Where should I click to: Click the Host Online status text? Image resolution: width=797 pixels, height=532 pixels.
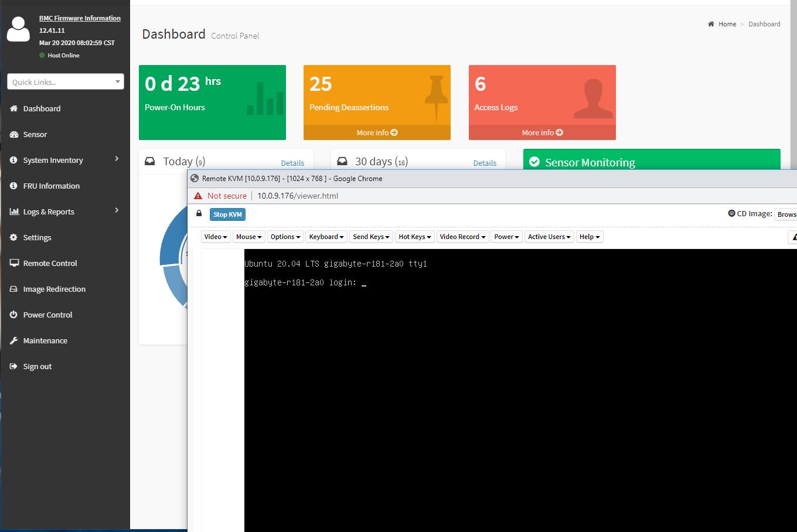(63, 55)
